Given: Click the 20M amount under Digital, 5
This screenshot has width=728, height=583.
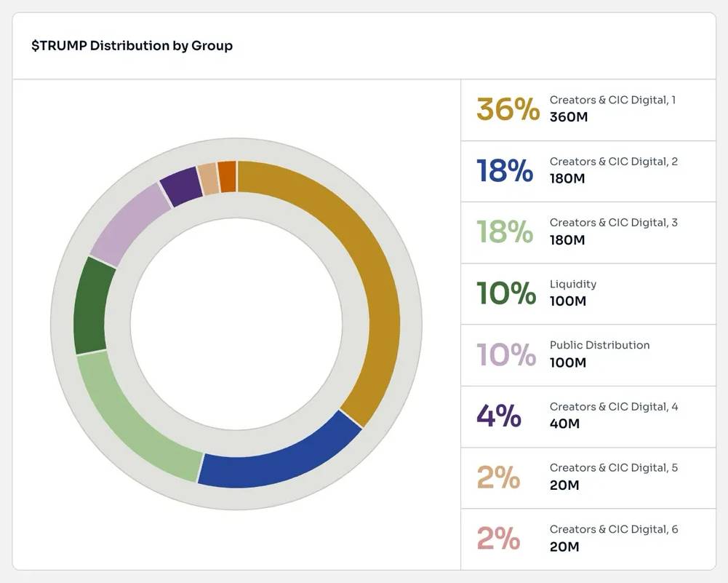Looking at the screenshot, I should tap(564, 485).
